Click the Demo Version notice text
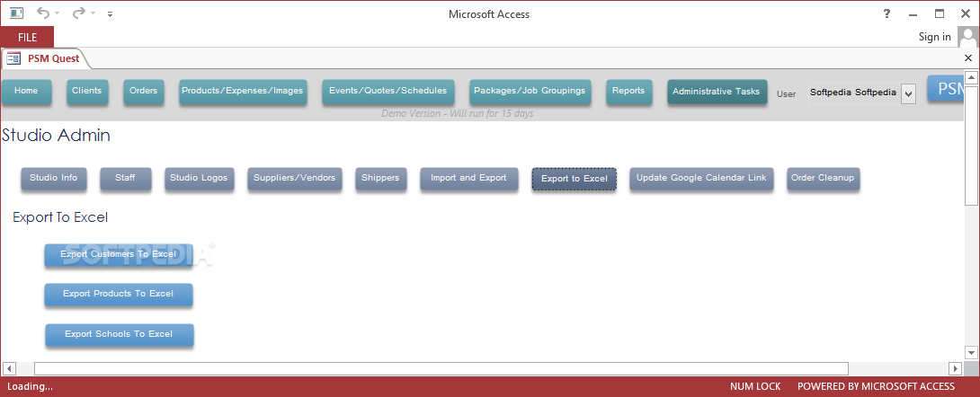Screen dimensions: 980x397 coord(458,113)
